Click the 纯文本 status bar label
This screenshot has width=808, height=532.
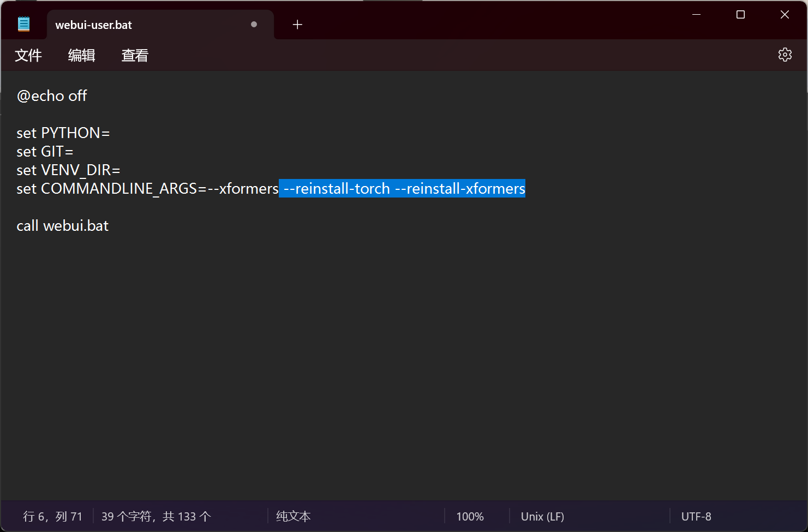point(293,516)
